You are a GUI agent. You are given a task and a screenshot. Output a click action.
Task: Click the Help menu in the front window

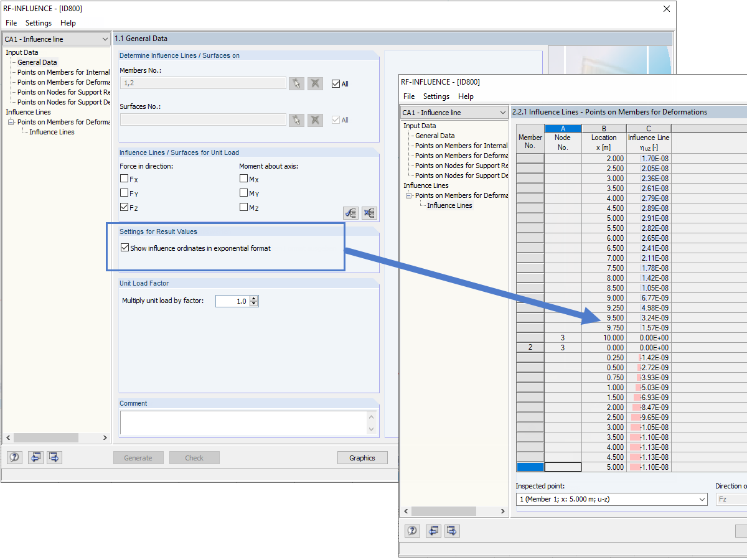(466, 96)
